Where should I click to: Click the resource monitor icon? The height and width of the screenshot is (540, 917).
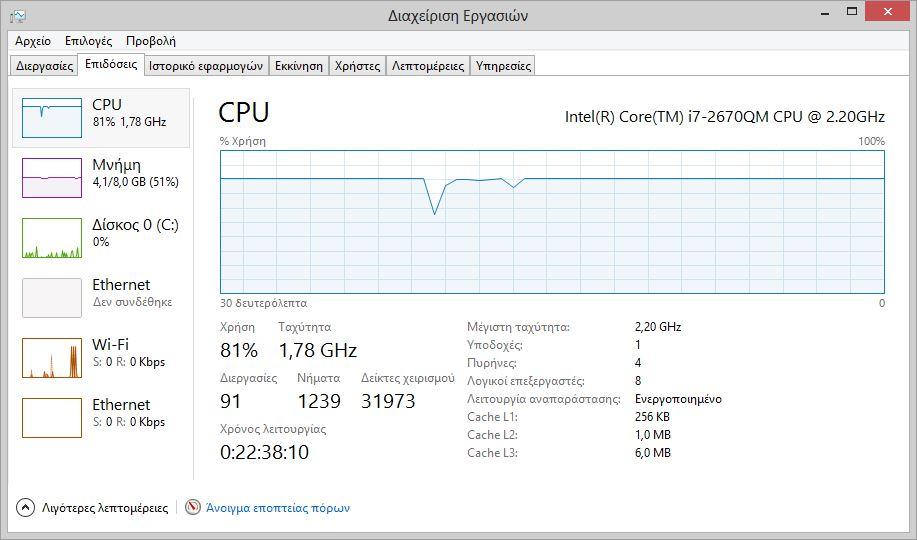(x=193, y=507)
